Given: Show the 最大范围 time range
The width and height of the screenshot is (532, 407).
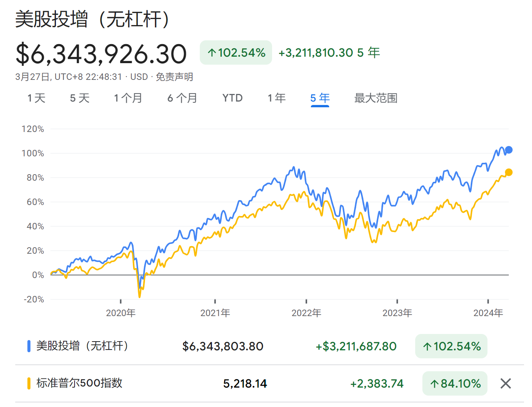Looking at the screenshot, I should (x=376, y=98).
